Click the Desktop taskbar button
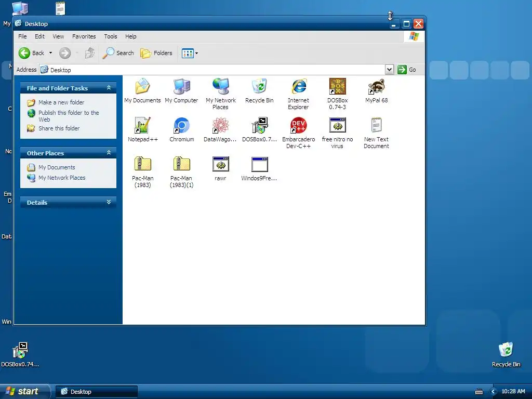Image resolution: width=532 pixels, height=399 pixels. (96, 392)
